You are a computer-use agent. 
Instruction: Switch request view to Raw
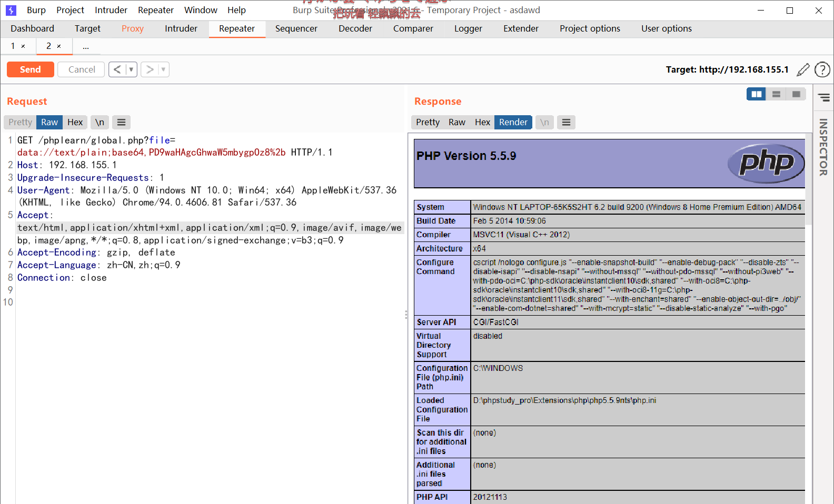(x=49, y=122)
